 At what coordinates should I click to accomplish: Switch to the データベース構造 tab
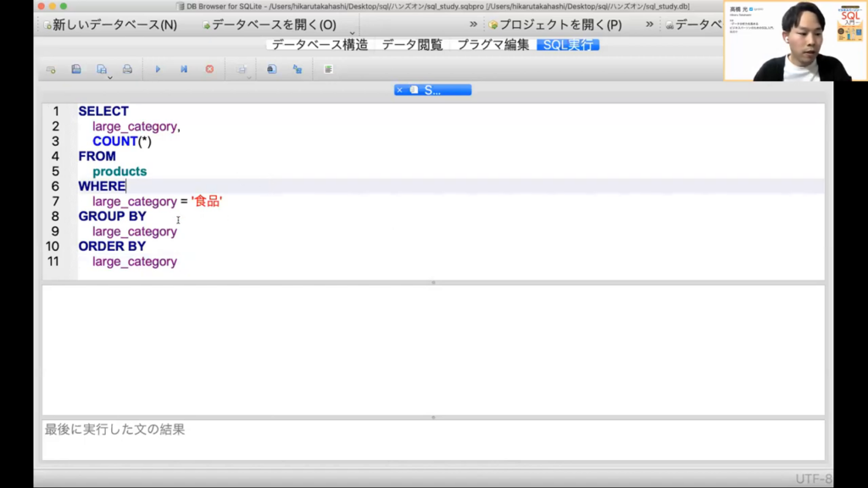pyautogui.click(x=320, y=45)
